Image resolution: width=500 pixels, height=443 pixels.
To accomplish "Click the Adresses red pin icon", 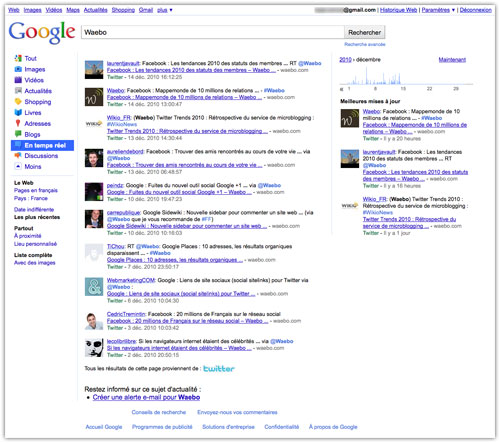I will point(18,123).
